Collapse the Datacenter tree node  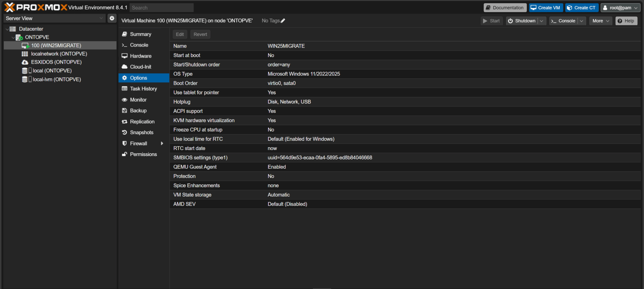coord(7,29)
